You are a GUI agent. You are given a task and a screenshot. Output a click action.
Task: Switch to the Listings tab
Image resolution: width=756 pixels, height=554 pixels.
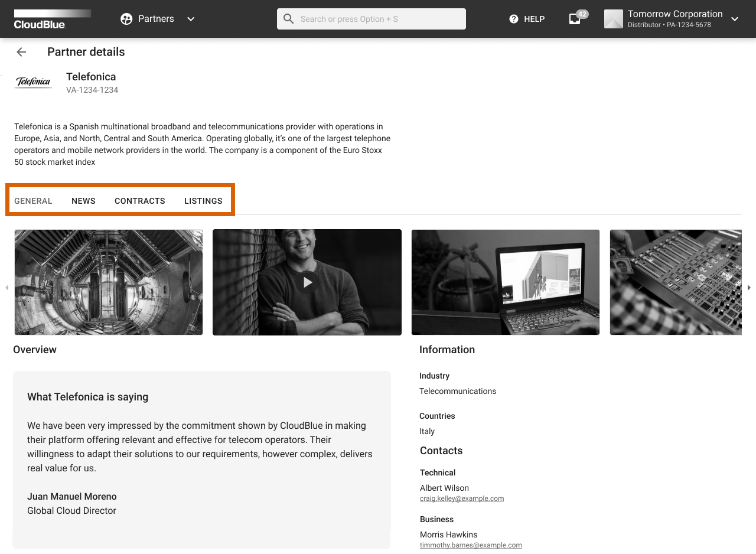point(203,201)
